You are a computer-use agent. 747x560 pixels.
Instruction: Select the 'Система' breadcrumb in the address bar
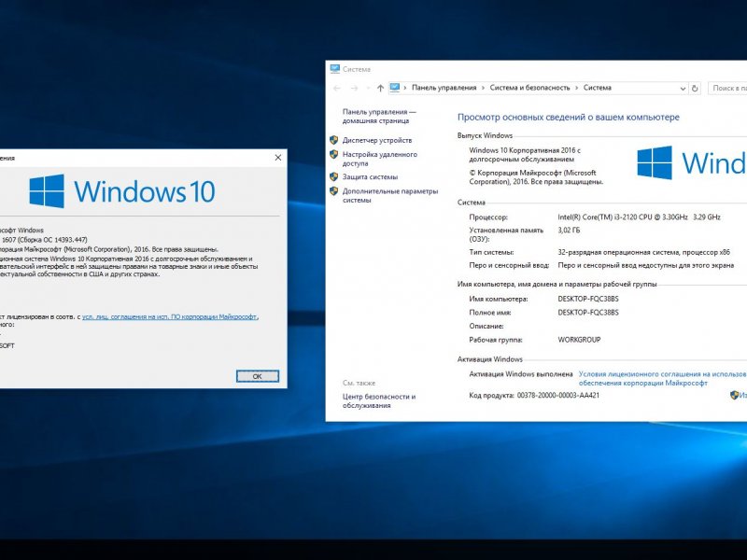[598, 88]
